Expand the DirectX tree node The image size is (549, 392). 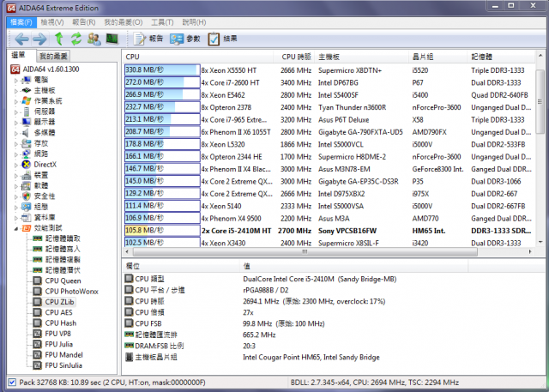pyautogui.click(x=16, y=166)
